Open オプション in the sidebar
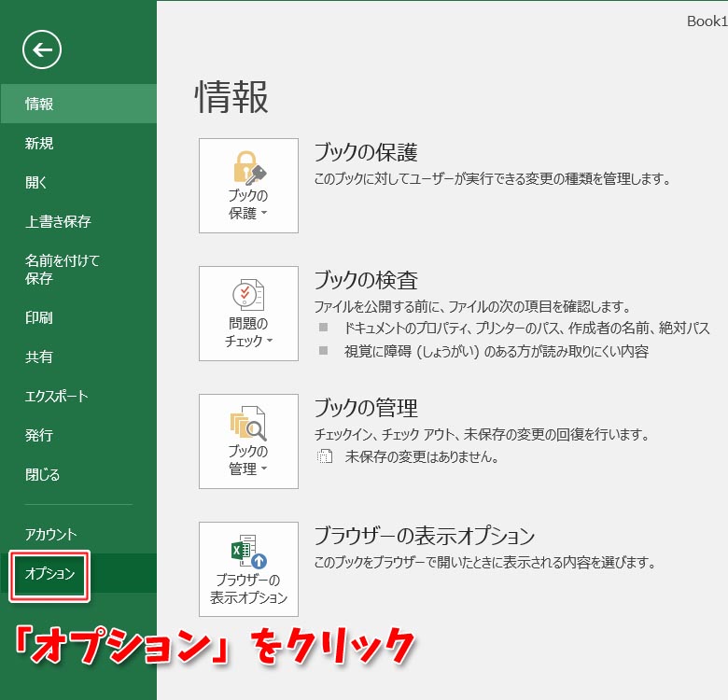728x700 pixels. pos(78,573)
